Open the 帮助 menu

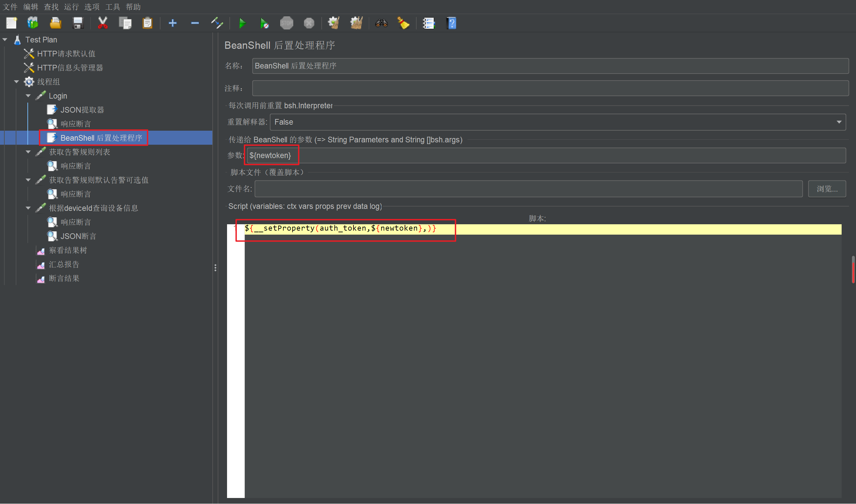click(133, 7)
